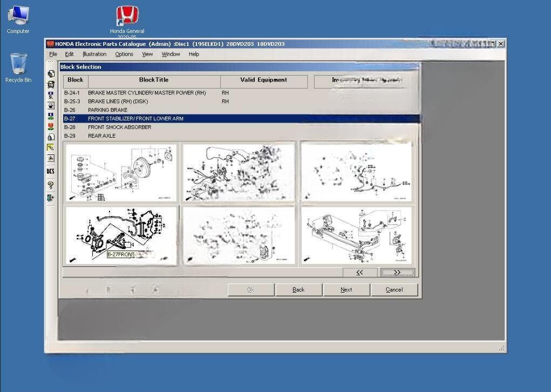The height and width of the screenshot is (392, 551).
Task: Click the Ok button
Action: pos(250,290)
